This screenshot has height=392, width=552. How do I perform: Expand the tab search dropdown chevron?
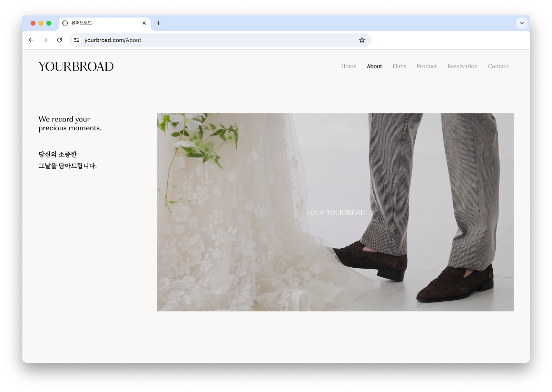[522, 23]
